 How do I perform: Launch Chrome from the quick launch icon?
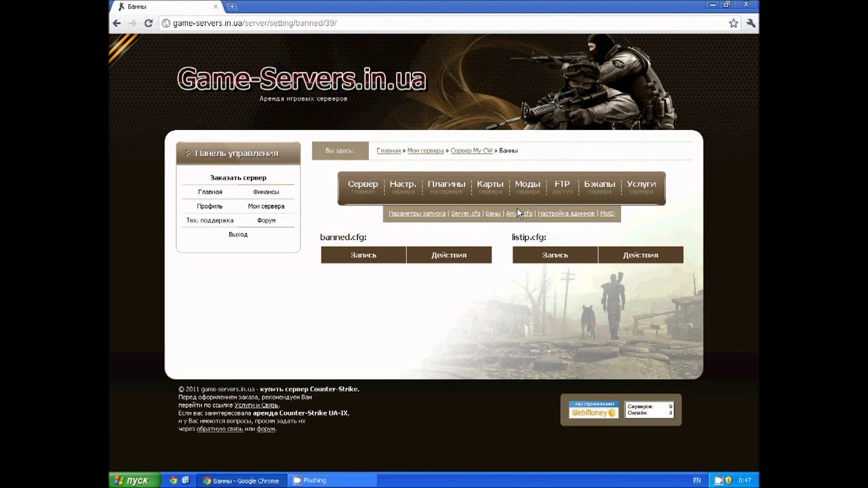coord(173,481)
